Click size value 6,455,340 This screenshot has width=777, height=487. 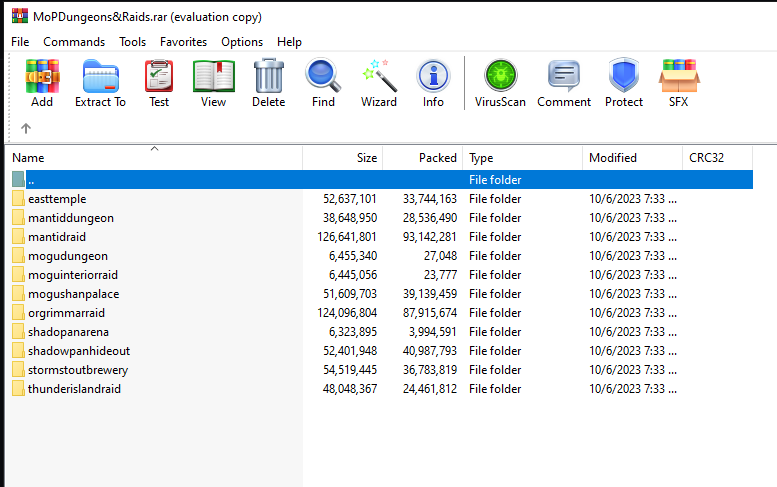[x=353, y=256]
